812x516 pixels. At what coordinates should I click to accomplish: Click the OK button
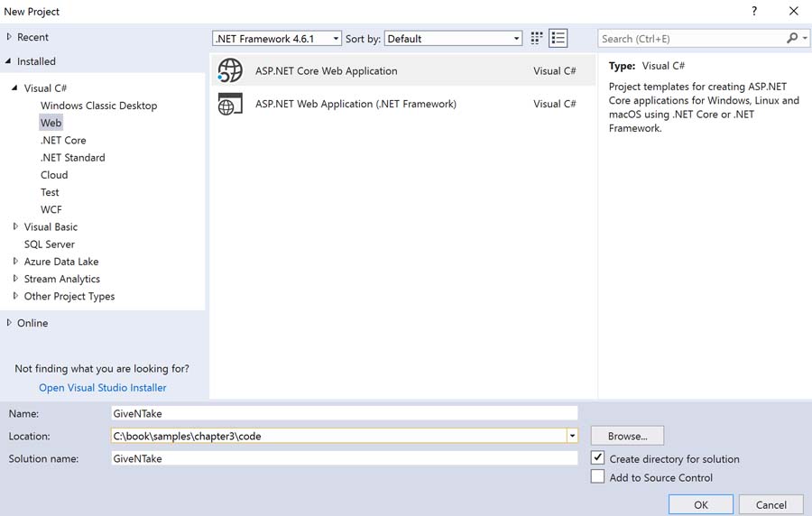point(700,504)
